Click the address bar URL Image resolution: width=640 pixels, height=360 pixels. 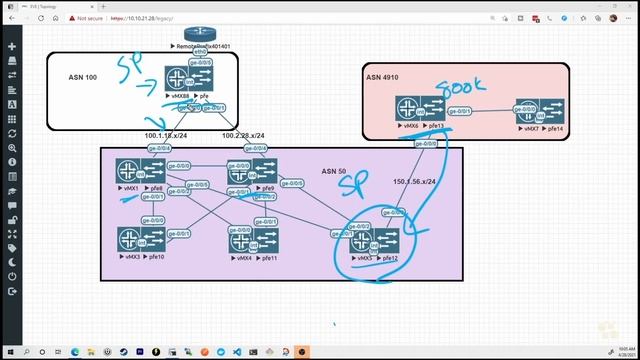(142, 18)
